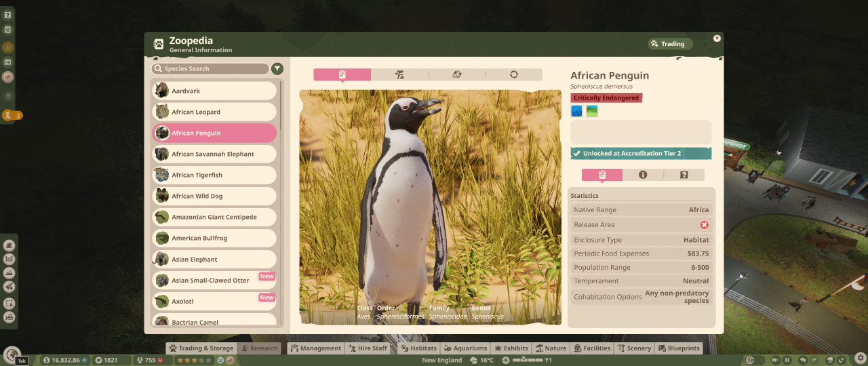
Task: Click the lowest icon in lower-left sidebar
Action: click(x=9, y=317)
